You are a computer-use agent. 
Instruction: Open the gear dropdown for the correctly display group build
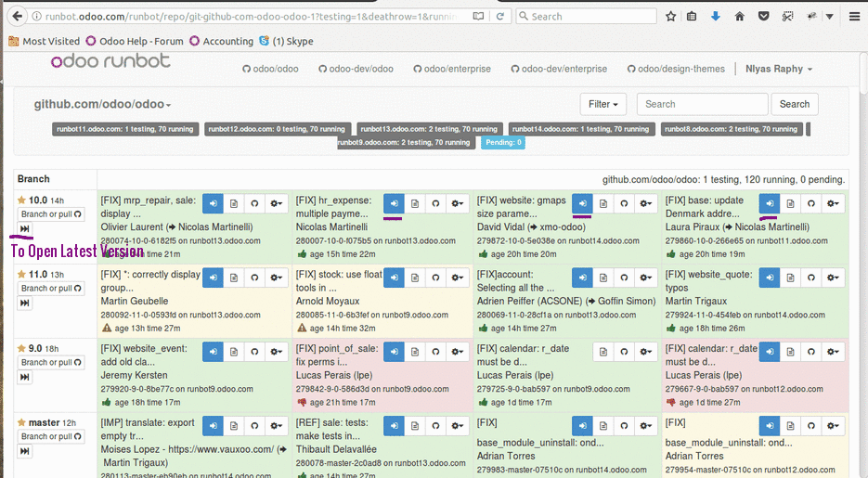[276, 278]
